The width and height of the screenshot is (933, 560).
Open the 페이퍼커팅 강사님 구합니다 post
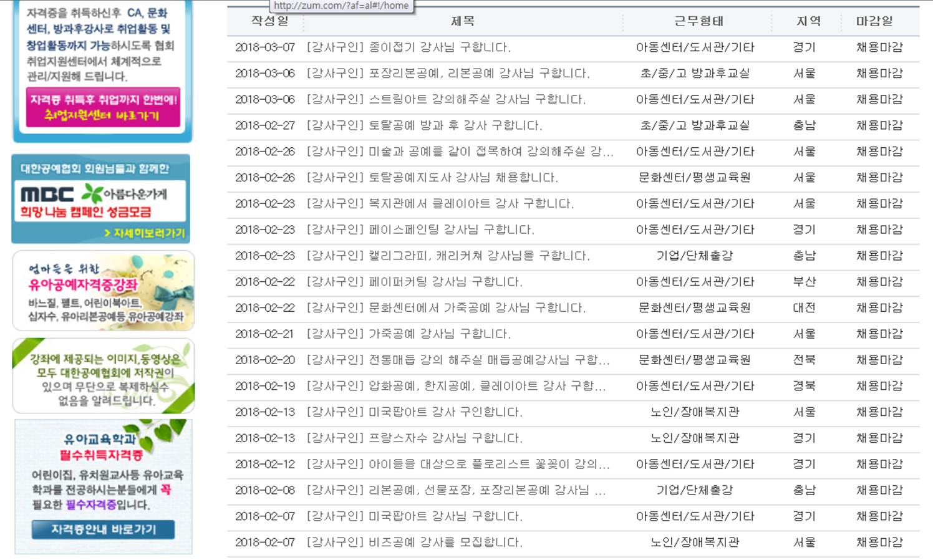pos(414,282)
